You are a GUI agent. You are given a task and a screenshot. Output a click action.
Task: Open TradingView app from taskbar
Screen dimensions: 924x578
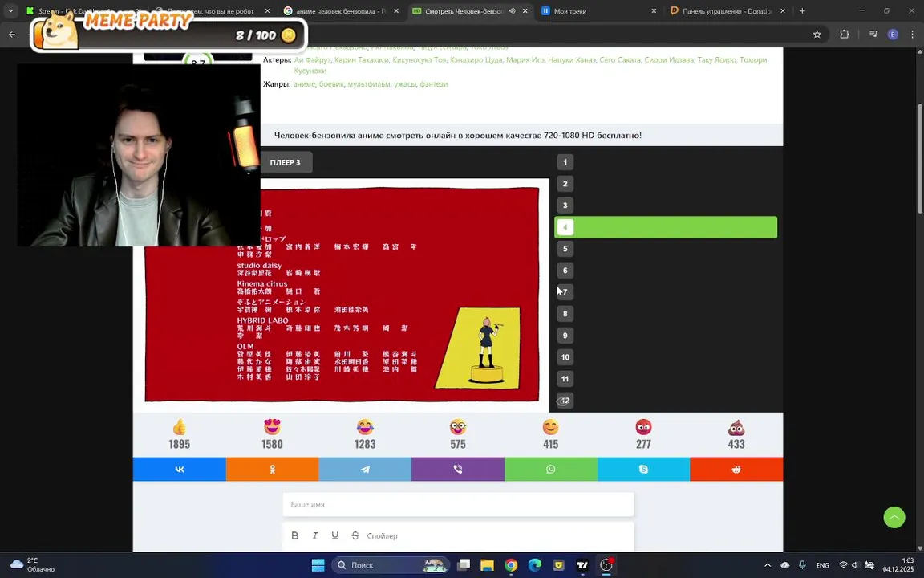pyautogui.click(x=582, y=565)
